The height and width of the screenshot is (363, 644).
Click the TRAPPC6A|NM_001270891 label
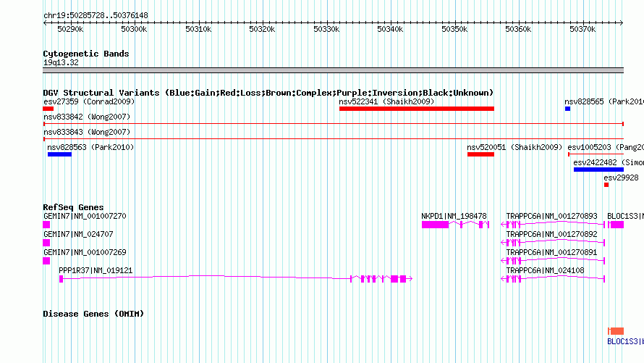click(x=551, y=252)
